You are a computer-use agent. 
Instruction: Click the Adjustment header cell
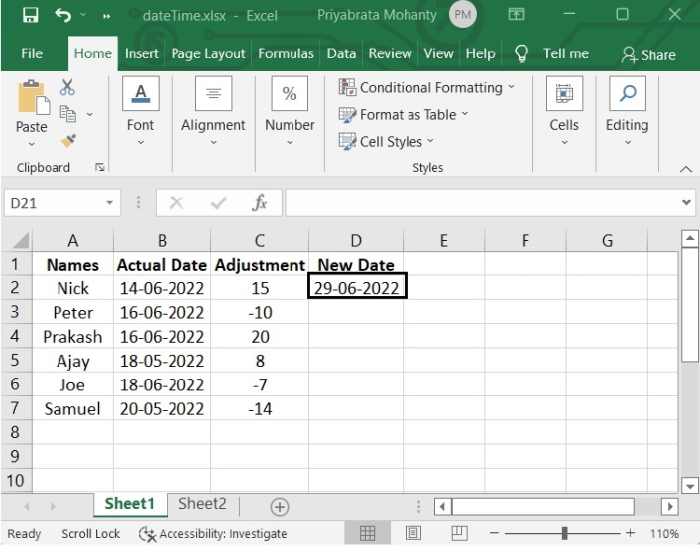[x=259, y=265]
